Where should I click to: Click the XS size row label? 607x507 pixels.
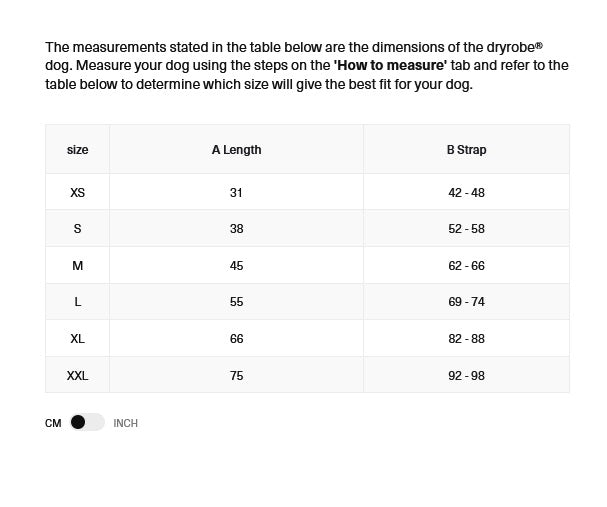[x=77, y=192]
